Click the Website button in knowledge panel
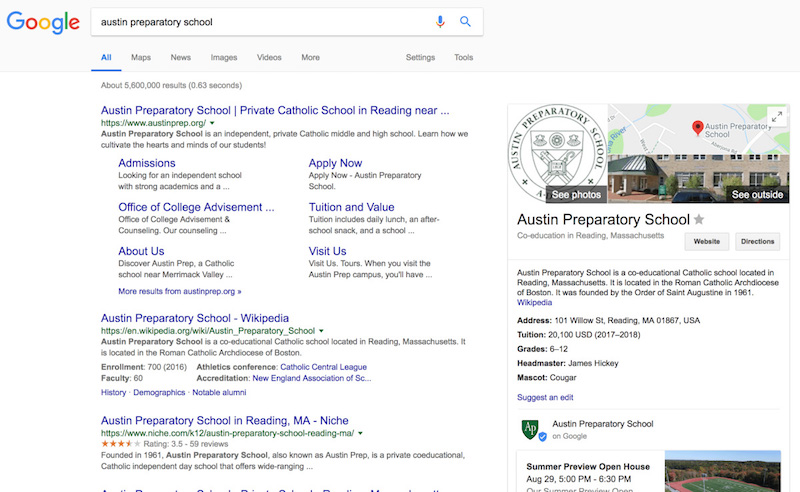800x492 pixels. [707, 241]
